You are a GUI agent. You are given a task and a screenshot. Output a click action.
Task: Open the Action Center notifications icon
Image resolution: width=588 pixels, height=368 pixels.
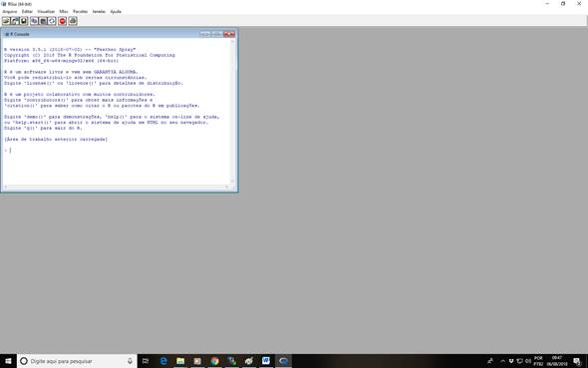[577, 361]
